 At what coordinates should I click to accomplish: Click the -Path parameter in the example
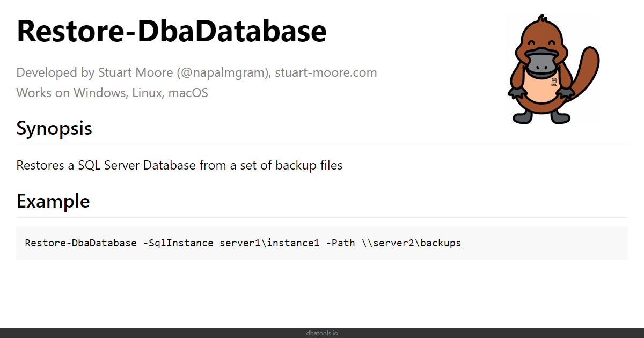(x=340, y=243)
